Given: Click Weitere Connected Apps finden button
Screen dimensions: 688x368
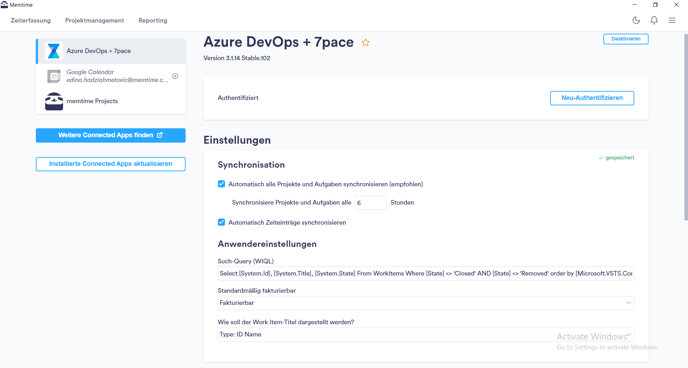Looking at the screenshot, I should (x=111, y=135).
